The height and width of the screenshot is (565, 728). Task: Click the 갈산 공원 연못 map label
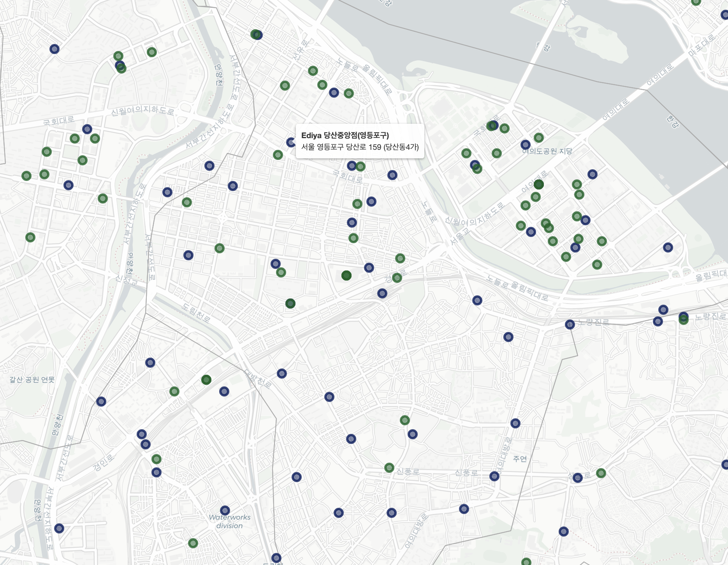pyautogui.click(x=32, y=380)
